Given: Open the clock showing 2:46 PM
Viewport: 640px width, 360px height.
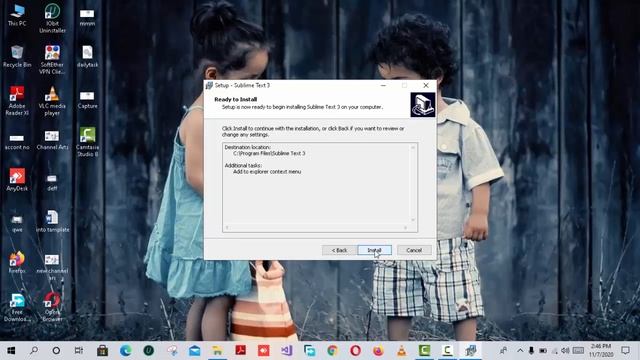Looking at the screenshot, I should tap(601, 350).
